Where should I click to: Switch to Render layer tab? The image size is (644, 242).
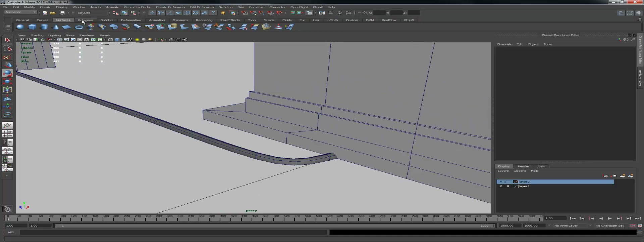pyautogui.click(x=523, y=166)
